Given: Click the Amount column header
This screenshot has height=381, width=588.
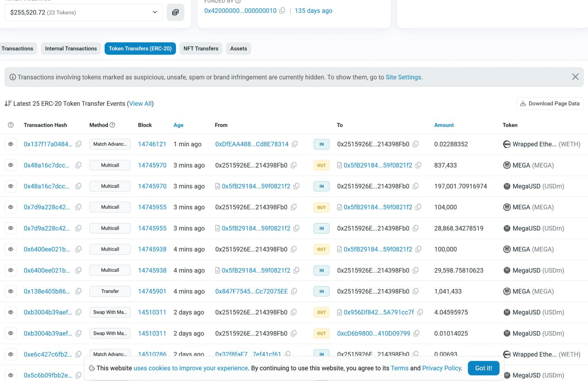Looking at the screenshot, I should (x=444, y=125).
